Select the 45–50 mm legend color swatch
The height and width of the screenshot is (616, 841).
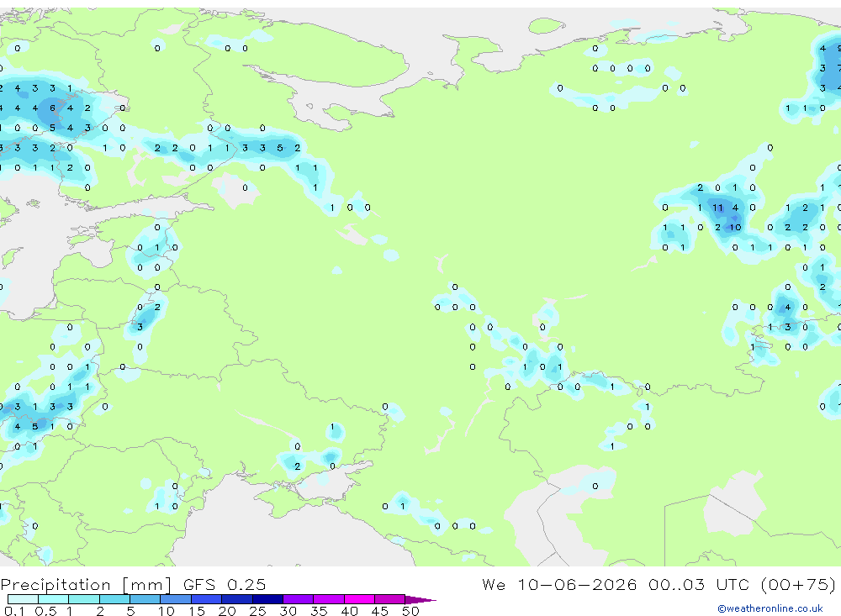coord(390,599)
